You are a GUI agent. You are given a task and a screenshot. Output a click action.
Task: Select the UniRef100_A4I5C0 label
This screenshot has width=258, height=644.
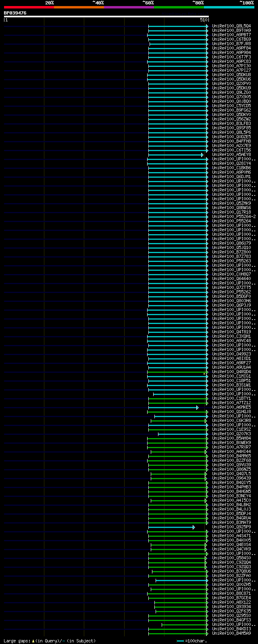tap(231, 501)
